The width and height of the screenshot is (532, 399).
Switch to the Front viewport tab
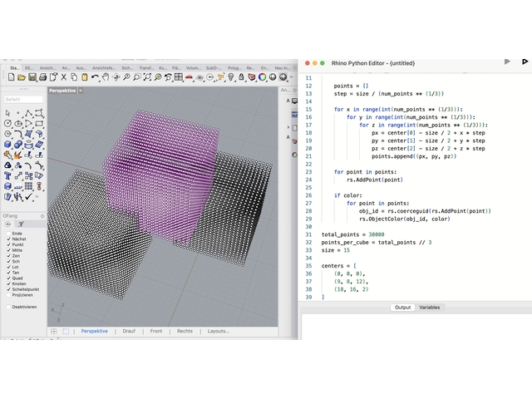(156, 331)
